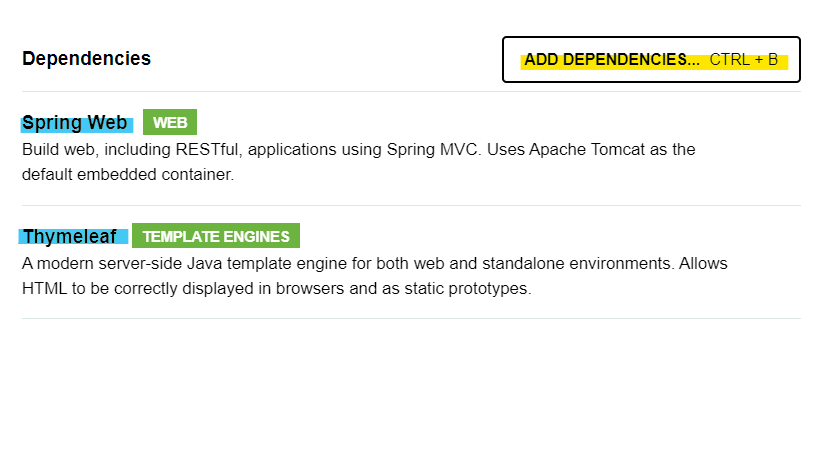The image size is (817, 472).
Task: Click the green WEB category tag
Action: (170, 122)
